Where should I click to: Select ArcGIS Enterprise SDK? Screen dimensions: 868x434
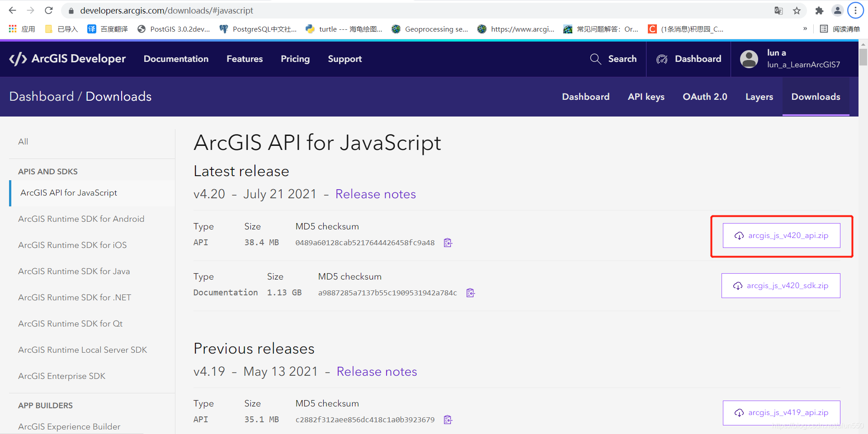tap(61, 376)
